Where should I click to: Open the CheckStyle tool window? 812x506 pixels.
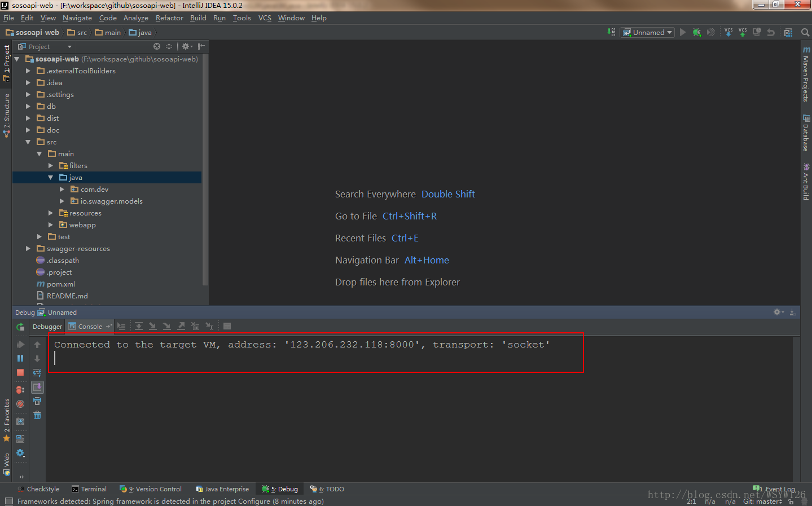38,489
